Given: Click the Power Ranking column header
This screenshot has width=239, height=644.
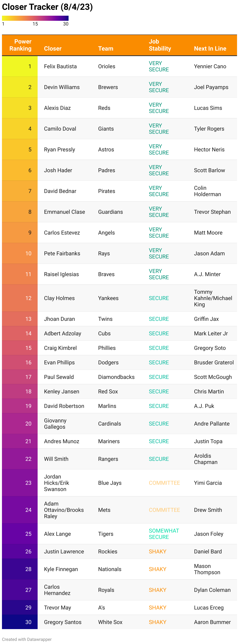Looking at the screenshot, I should [x=20, y=45].
